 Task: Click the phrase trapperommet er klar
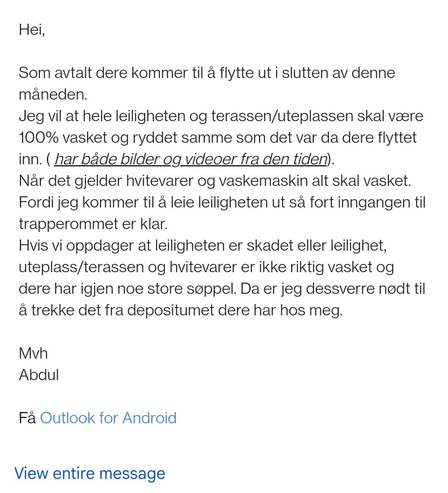pos(93,224)
